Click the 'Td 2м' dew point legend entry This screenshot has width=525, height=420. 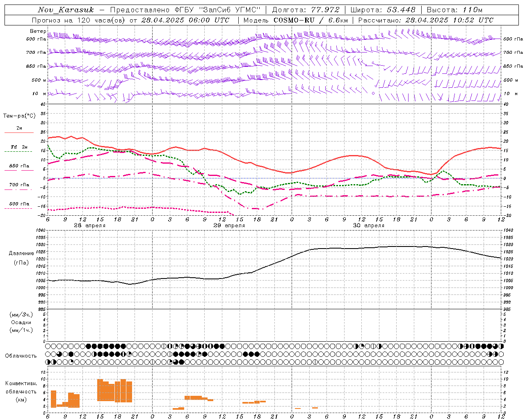[19, 147]
